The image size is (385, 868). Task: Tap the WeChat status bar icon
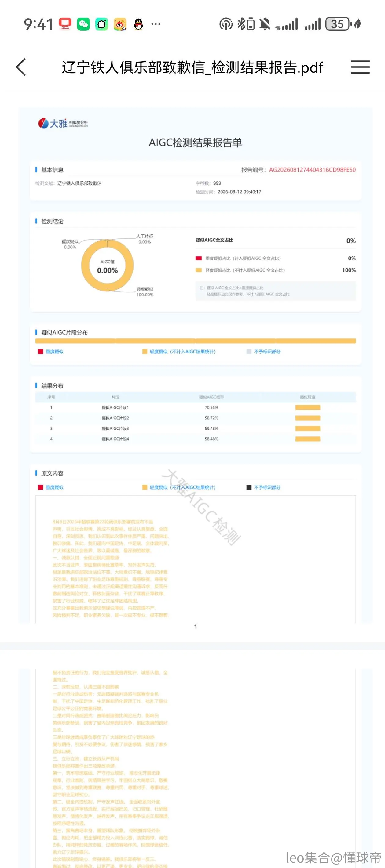83,24
